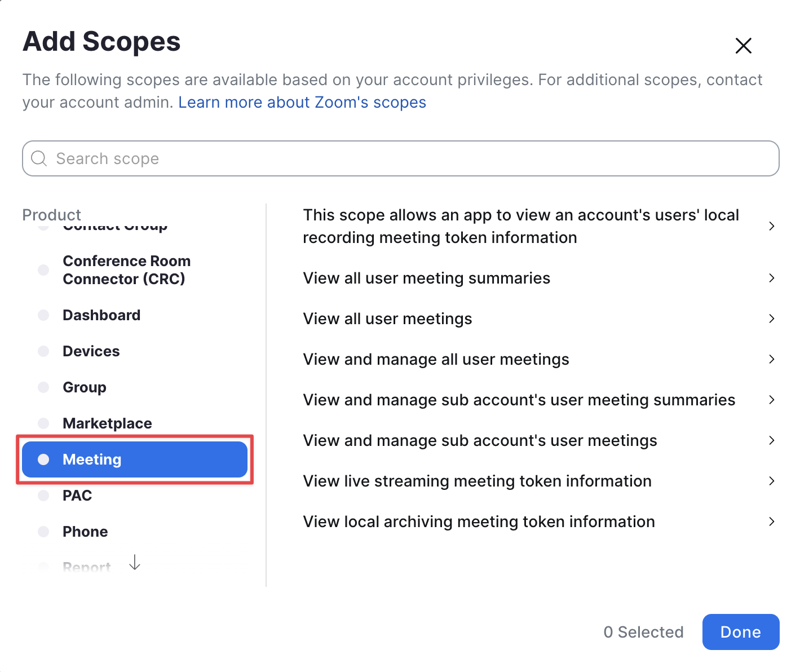Expand the local recording meeting token scope
Image resolution: width=800 pixels, height=672 pixels.
click(772, 226)
